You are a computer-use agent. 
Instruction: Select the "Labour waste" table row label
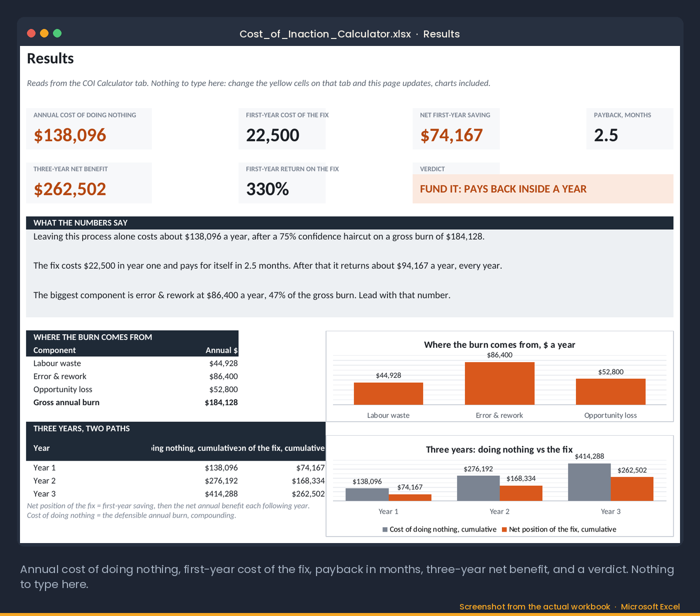point(57,364)
